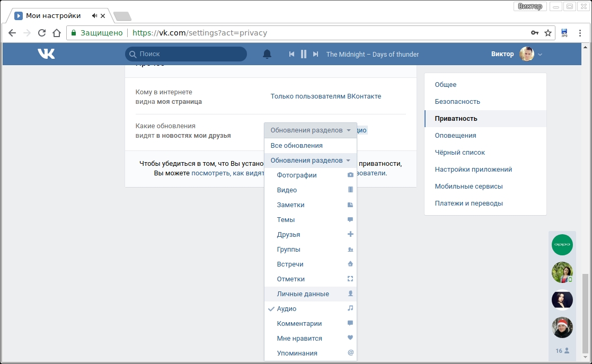592x364 pixels.
Task: Skip to next track in player
Action: click(x=316, y=54)
